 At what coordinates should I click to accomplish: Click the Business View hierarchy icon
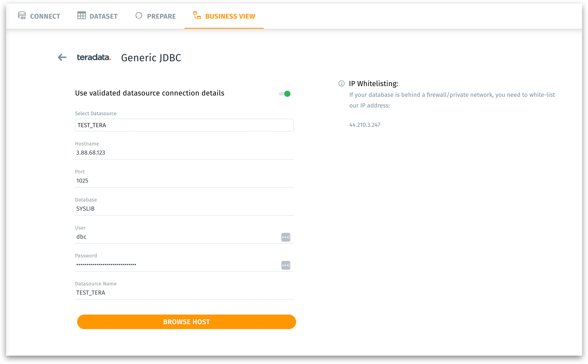click(197, 16)
